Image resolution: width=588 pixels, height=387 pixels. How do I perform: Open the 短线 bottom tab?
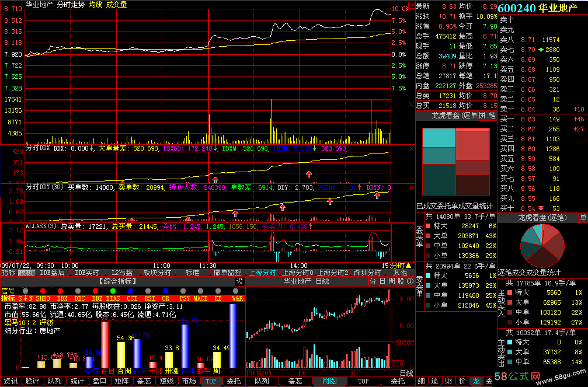tap(166, 381)
